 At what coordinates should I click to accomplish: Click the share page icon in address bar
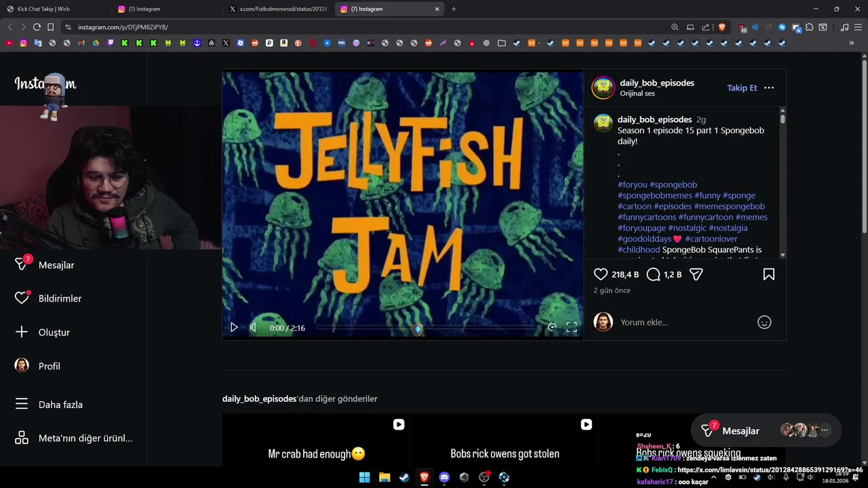(706, 27)
